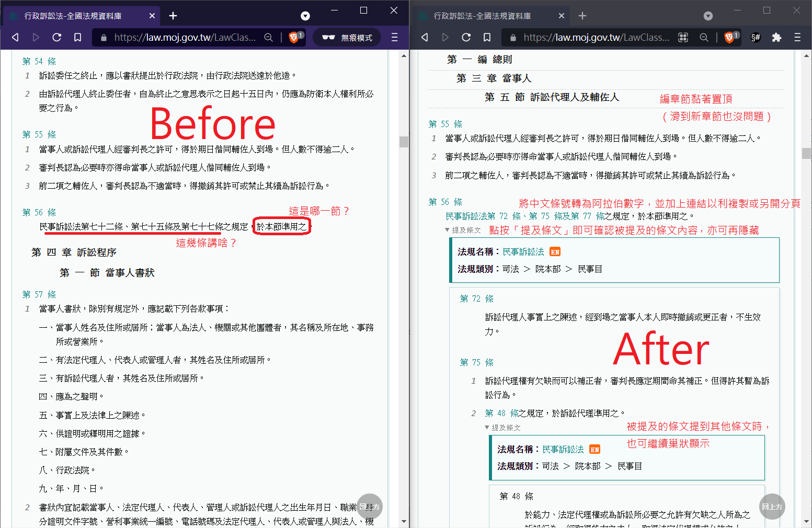
Task: Go back in the left browser window
Action: tap(15, 37)
